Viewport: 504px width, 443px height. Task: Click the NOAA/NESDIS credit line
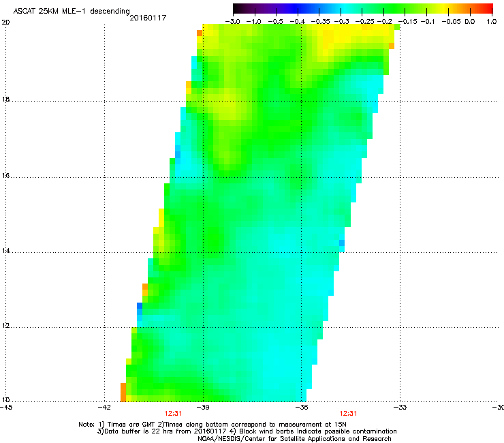(294, 439)
